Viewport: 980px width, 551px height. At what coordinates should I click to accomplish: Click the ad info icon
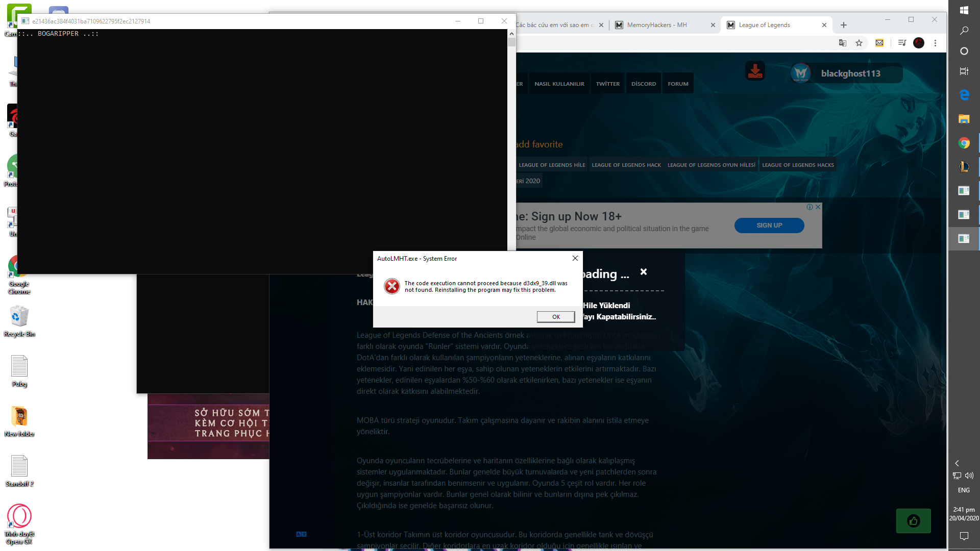810,207
